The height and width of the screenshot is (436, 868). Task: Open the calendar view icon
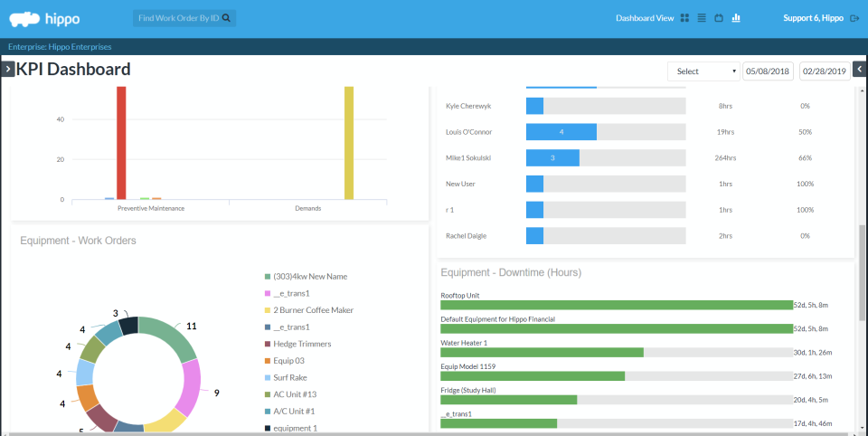[x=719, y=18]
